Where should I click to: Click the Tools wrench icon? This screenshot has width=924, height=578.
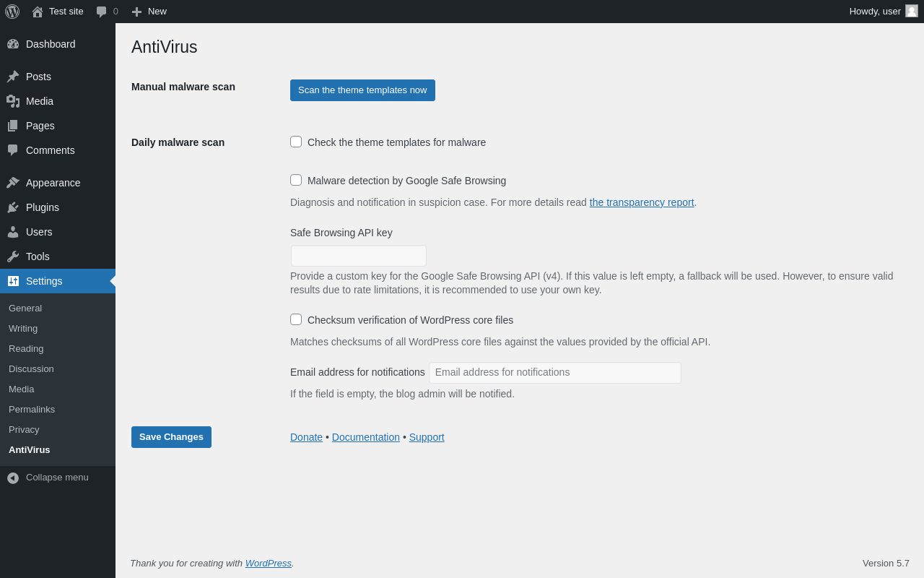13,256
